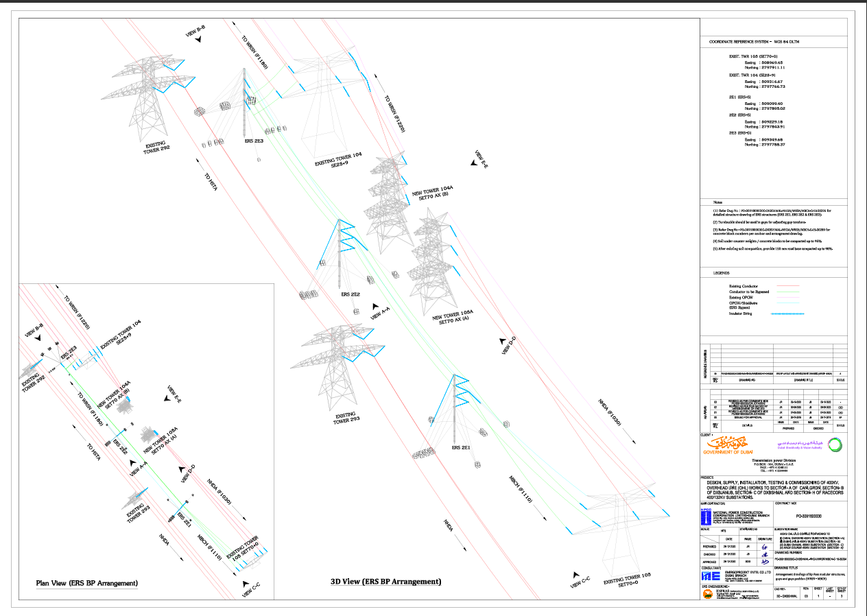The image size is (867, 616).
Task: Click the "EXIST. TWR 105 (SET70+0)" coordinate heading
Action: click(752, 56)
